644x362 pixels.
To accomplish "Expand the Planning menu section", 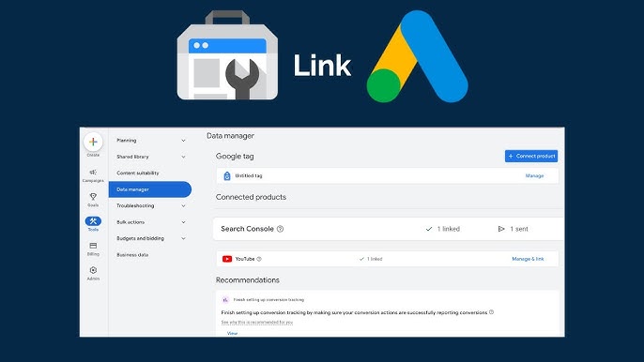I will (x=150, y=141).
